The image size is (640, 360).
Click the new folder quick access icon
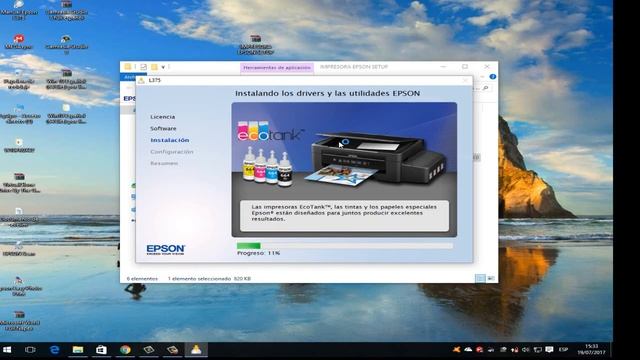click(154, 67)
